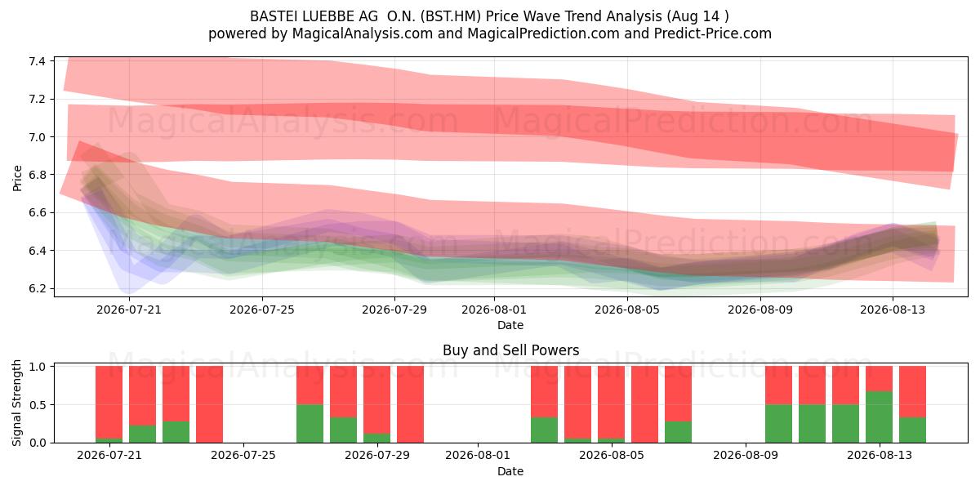980x490 pixels.
Task: Click the 2026-07-21 tick under Buy and Sell Powers
Action: pos(109,456)
